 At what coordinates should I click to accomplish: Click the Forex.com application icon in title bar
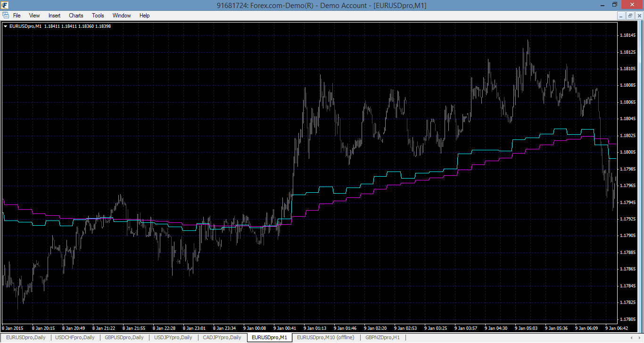tap(6, 5)
